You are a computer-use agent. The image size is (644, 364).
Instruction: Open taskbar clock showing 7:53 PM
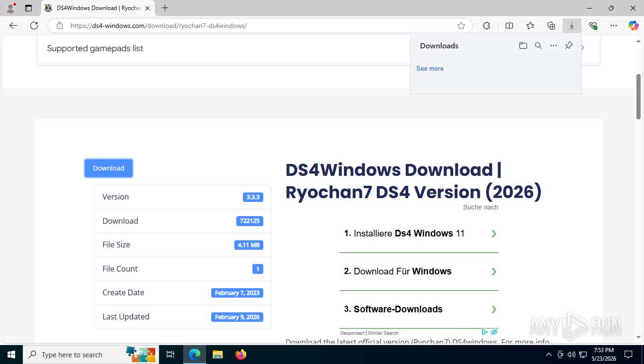[x=603, y=355]
